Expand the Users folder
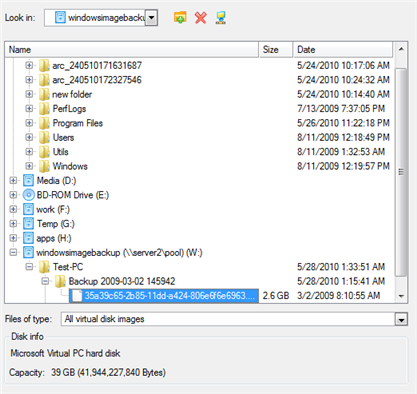 point(29,137)
